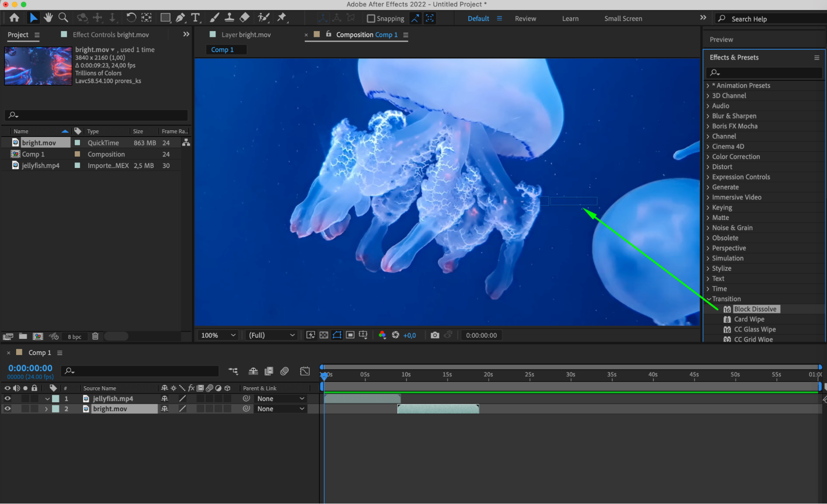
Task: Select the Puppet Pin tool
Action: pyautogui.click(x=282, y=18)
